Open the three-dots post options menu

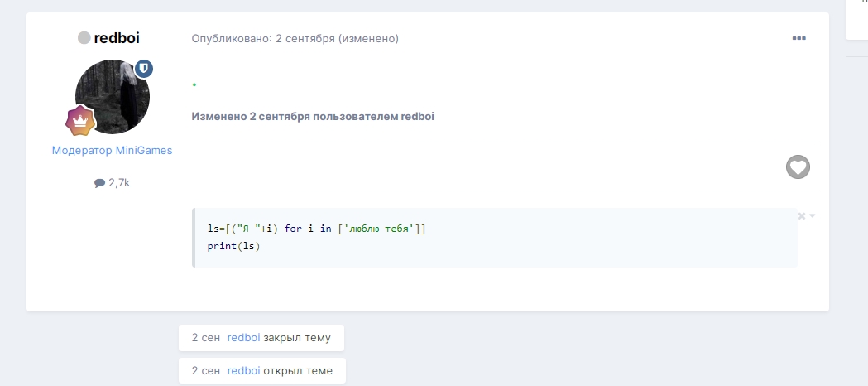798,38
